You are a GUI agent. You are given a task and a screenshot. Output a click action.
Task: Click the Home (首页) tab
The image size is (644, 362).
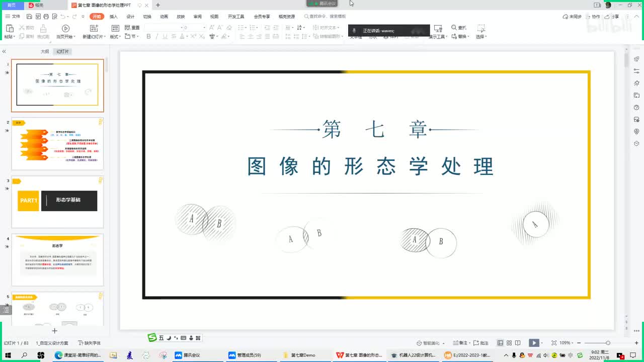(11, 5)
